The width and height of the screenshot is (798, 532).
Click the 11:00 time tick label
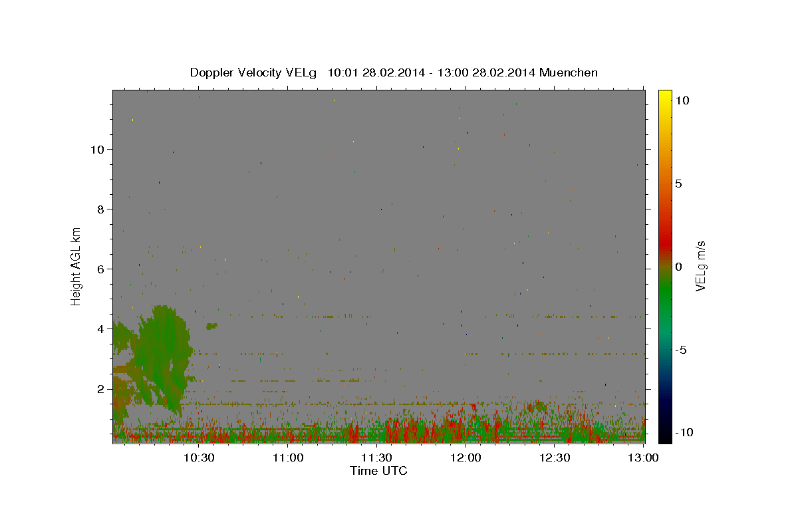tap(289, 458)
